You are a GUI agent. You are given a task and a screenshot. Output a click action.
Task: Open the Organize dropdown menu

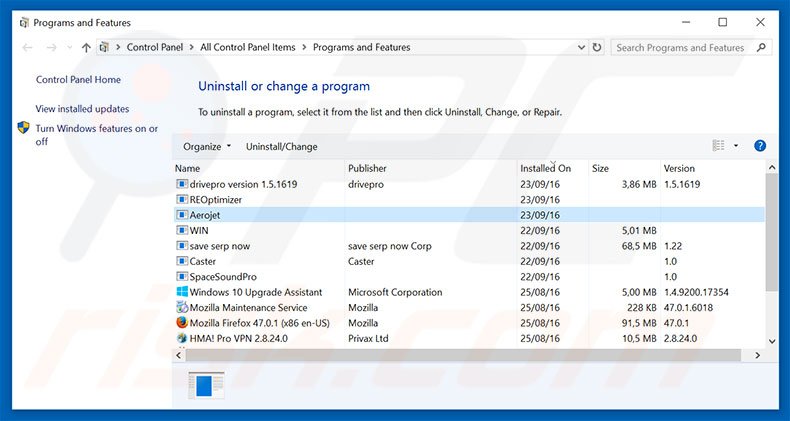tap(207, 147)
